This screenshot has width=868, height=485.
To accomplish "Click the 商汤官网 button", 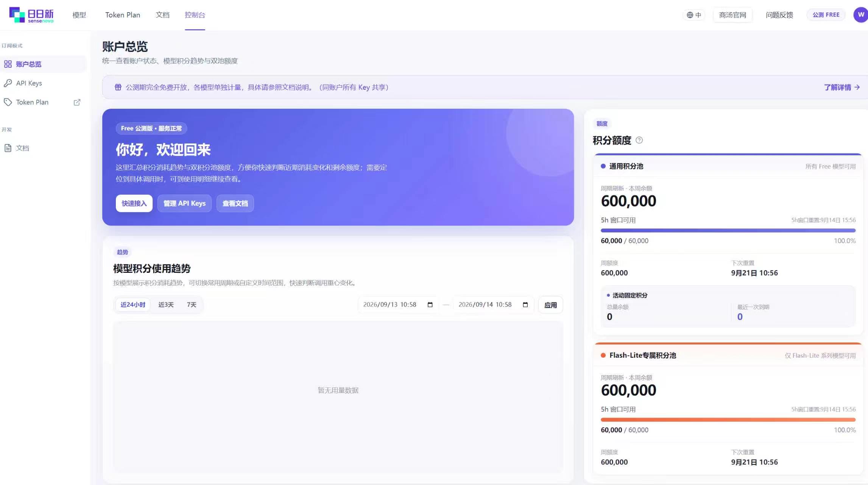I will 732,15.
